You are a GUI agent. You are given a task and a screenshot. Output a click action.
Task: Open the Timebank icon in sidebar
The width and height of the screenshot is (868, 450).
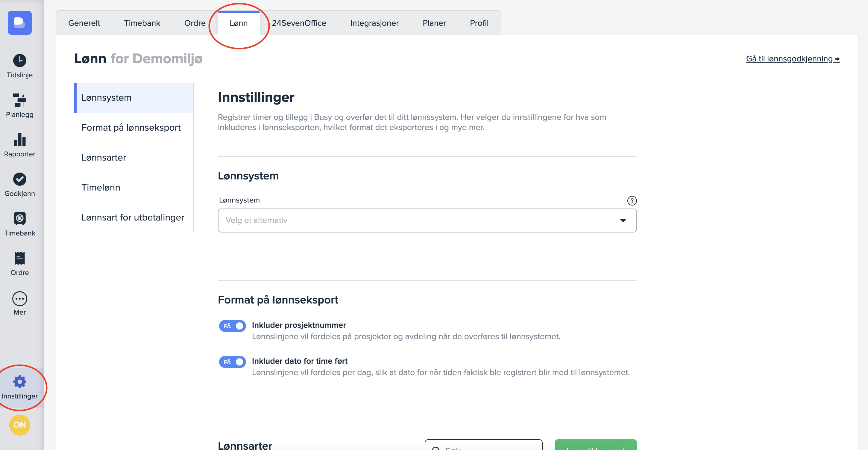(19, 219)
